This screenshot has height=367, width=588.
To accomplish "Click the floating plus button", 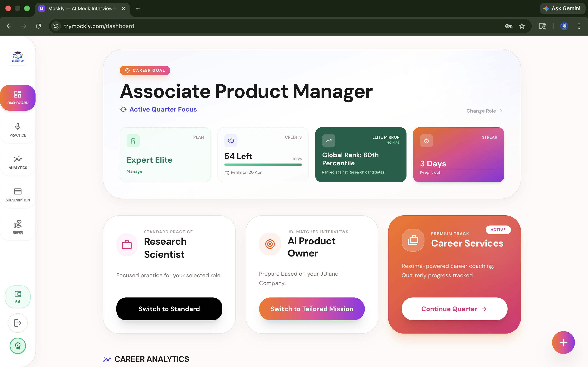I will coord(563,342).
